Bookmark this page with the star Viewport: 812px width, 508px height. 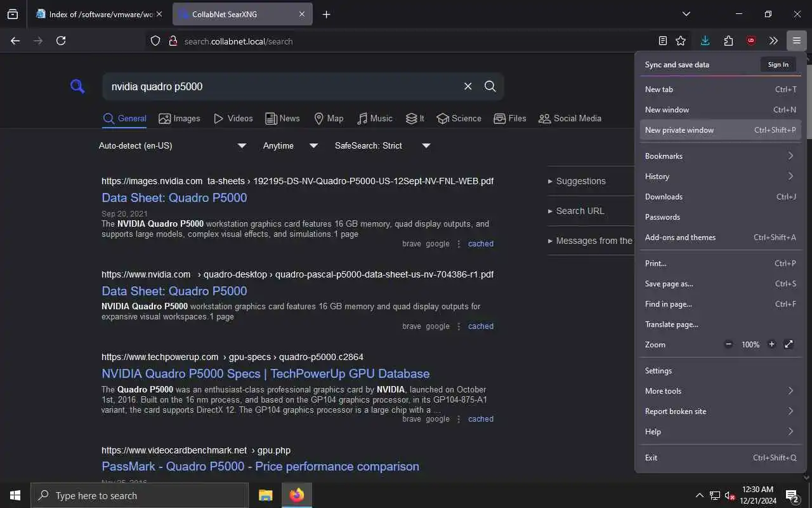click(681, 41)
